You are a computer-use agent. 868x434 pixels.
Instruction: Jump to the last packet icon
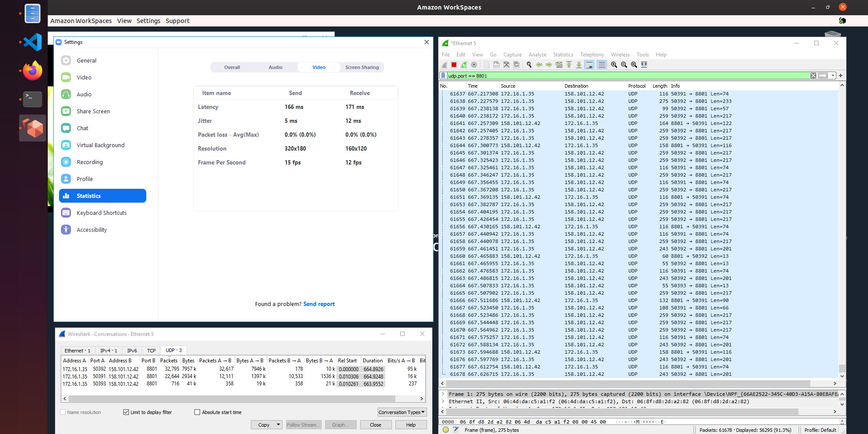click(579, 65)
